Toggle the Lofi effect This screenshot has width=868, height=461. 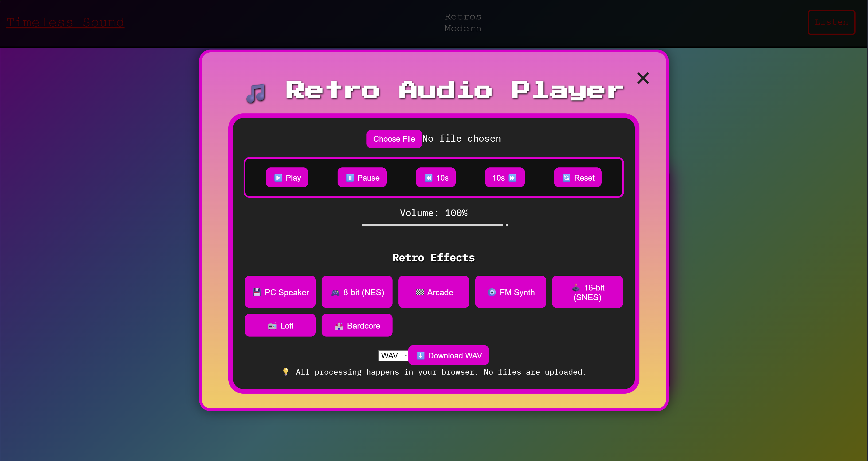tap(280, 325)
